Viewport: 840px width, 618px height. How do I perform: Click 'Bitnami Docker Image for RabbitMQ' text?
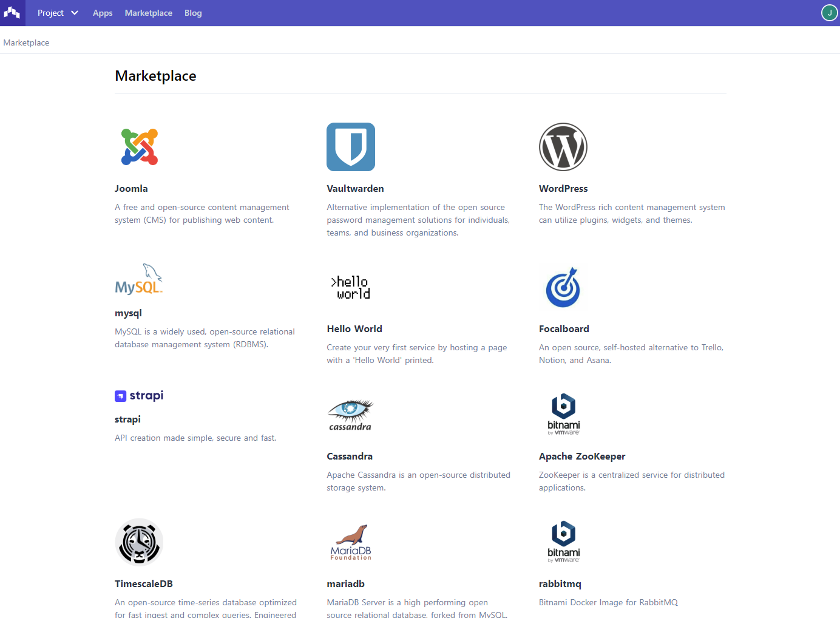608,603
